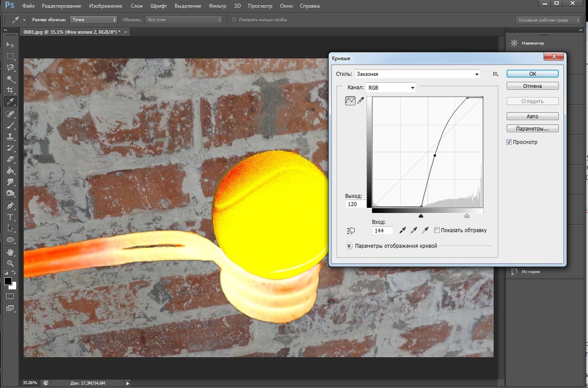The height and width of the screenshot is (388, 588).
Task: Select the Ellipse shape tool
Action: [10, 240]
